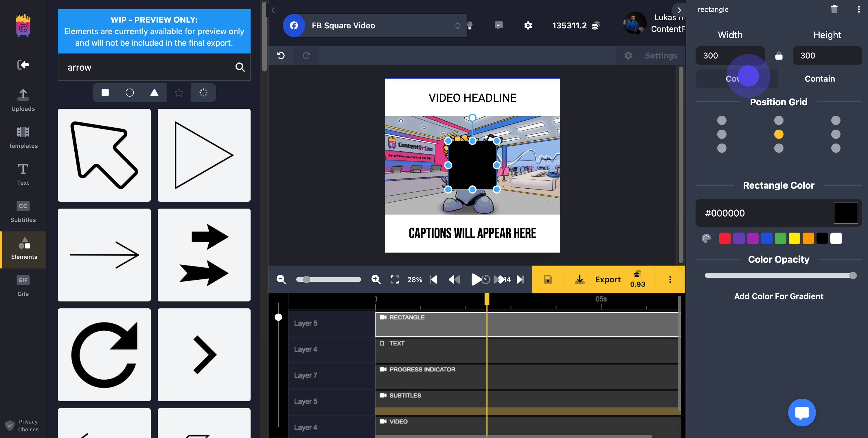Open the canvas Settings menu
This screenshot has width=868, height=438.
pos(628,55)
